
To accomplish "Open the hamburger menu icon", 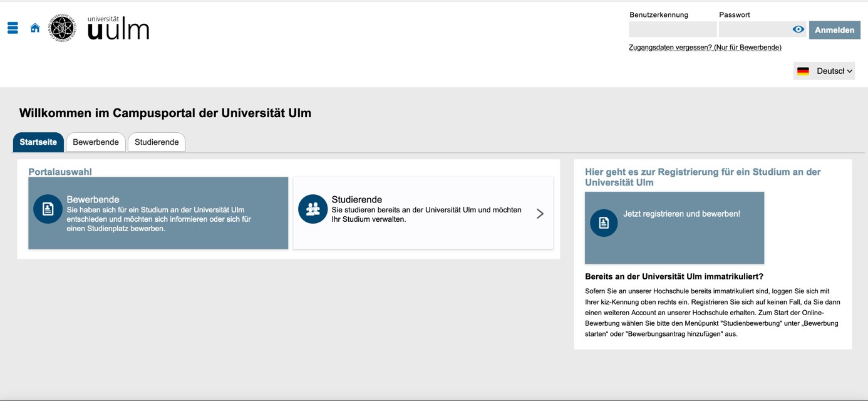I will (x=13, y=28).
